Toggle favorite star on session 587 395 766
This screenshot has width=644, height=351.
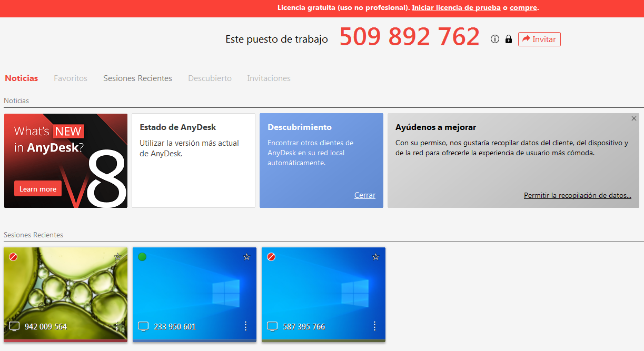(375, 257)
